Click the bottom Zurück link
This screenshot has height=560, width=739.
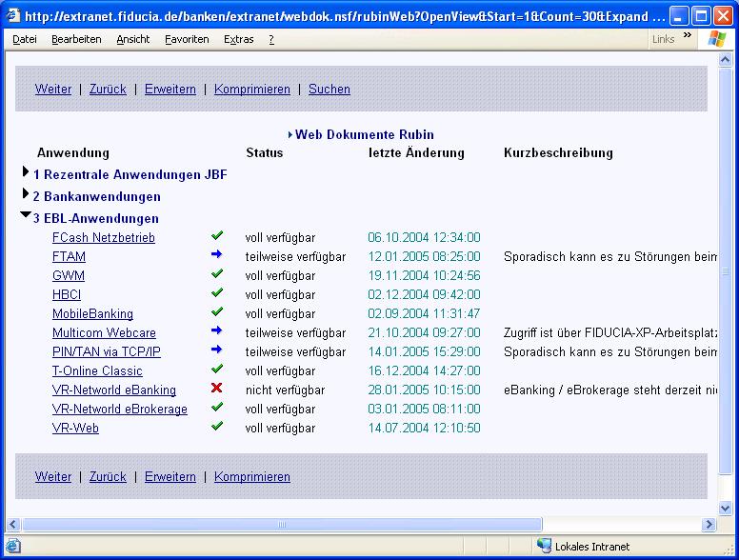(x=108, y=476)
